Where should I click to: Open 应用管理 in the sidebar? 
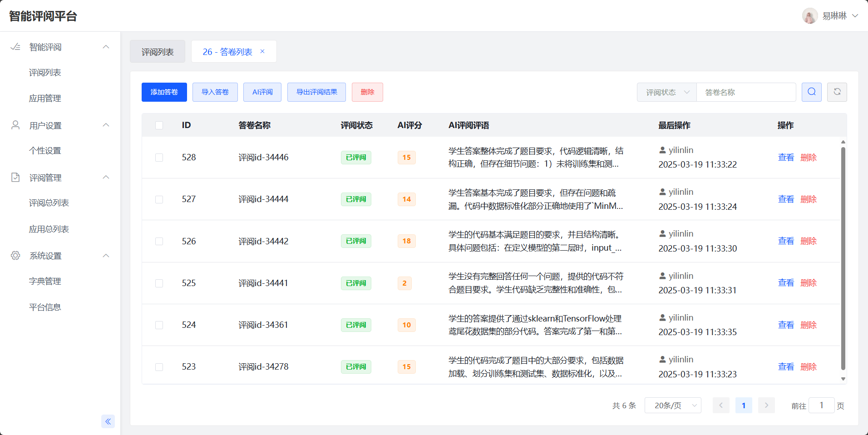(45, 99)
